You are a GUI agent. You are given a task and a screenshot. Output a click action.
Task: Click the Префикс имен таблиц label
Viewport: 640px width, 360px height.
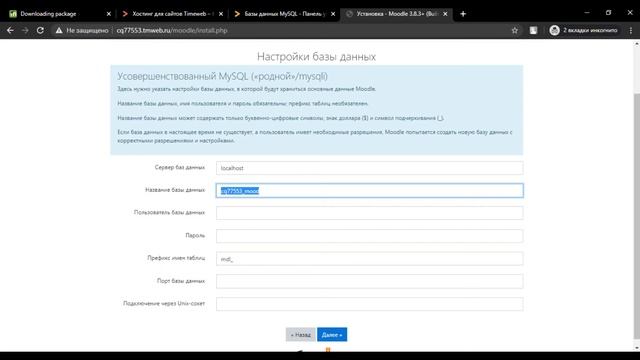(x=176, y=258)
